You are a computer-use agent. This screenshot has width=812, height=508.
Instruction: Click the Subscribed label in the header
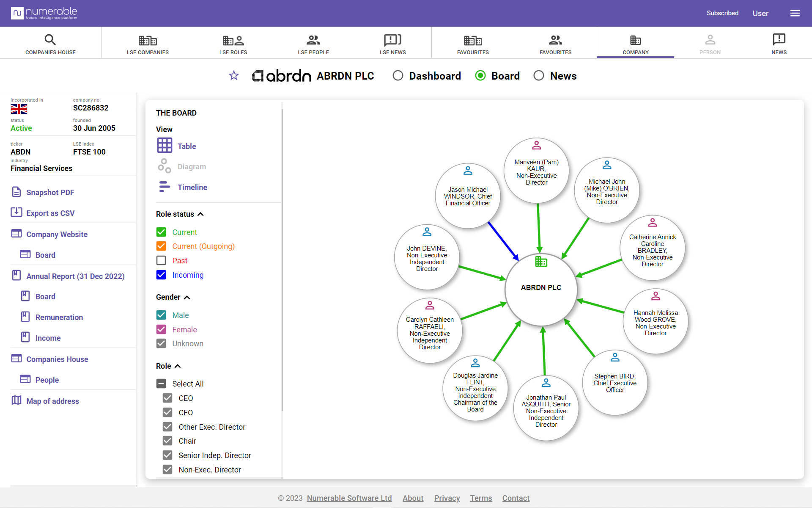[722, 13]
